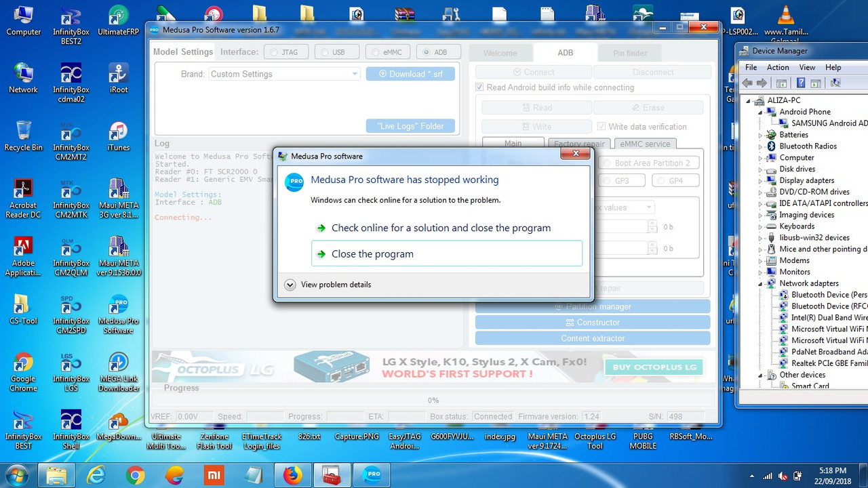
Task: Select the CS-Tool desktop icon
Action: pos(23,310)
